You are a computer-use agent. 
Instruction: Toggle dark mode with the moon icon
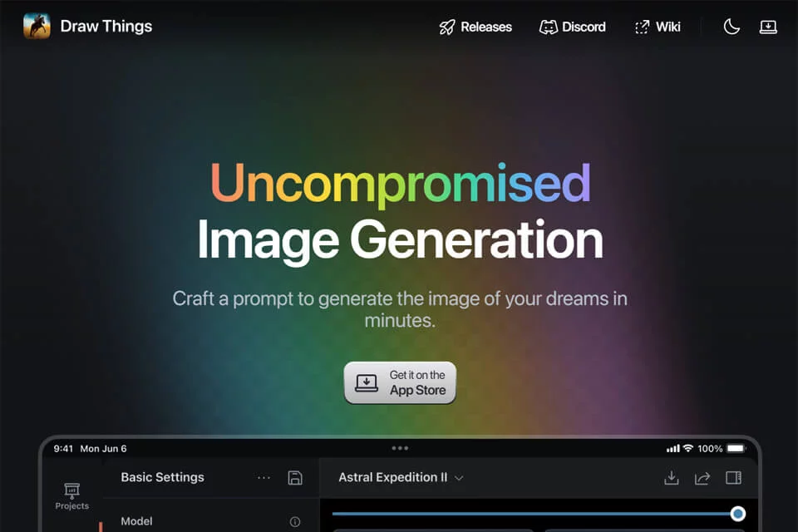(731, 27)
